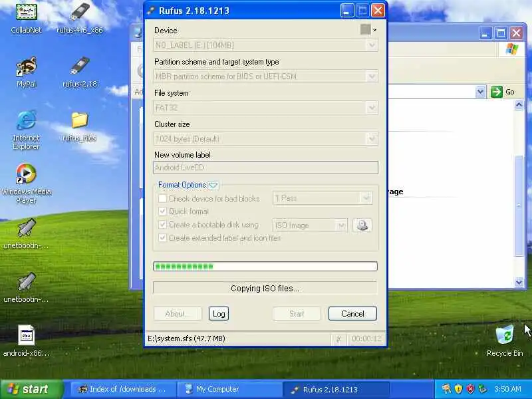
Task: Switch to Rufus 2.18.1213 taskbar item
Action: coord(336,389)
